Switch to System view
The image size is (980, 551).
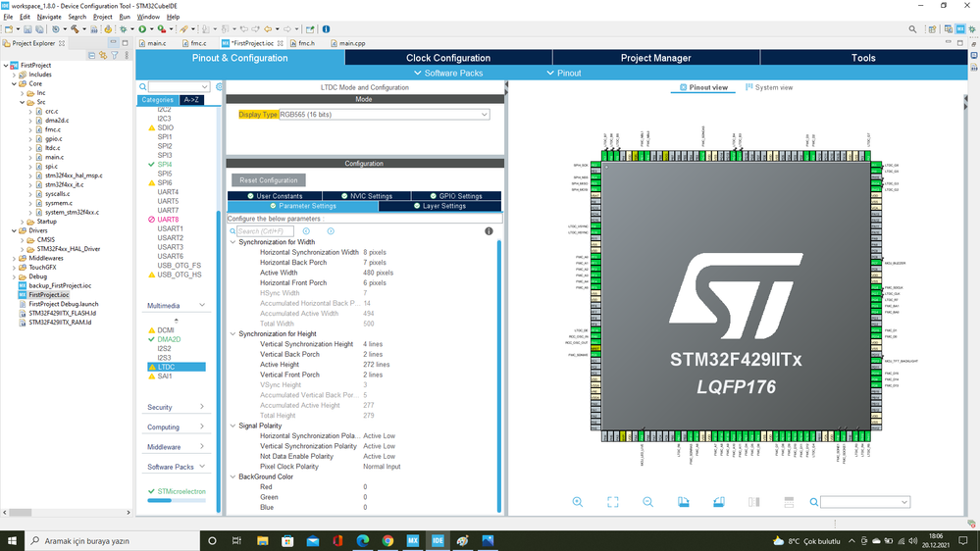click(769, 87)
